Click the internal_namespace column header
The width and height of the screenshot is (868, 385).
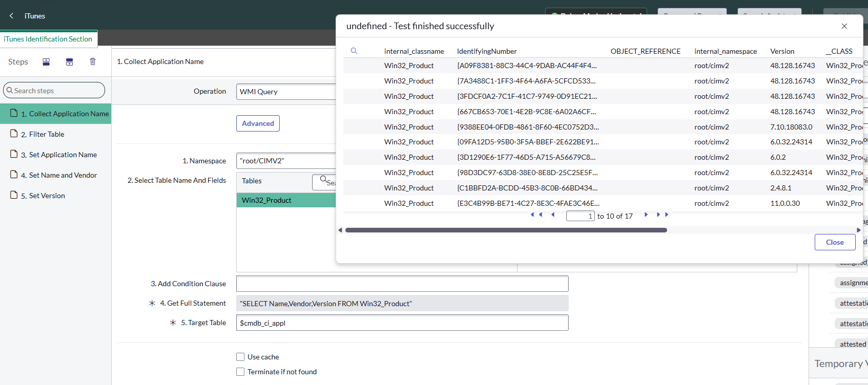[x=726, y=51]
